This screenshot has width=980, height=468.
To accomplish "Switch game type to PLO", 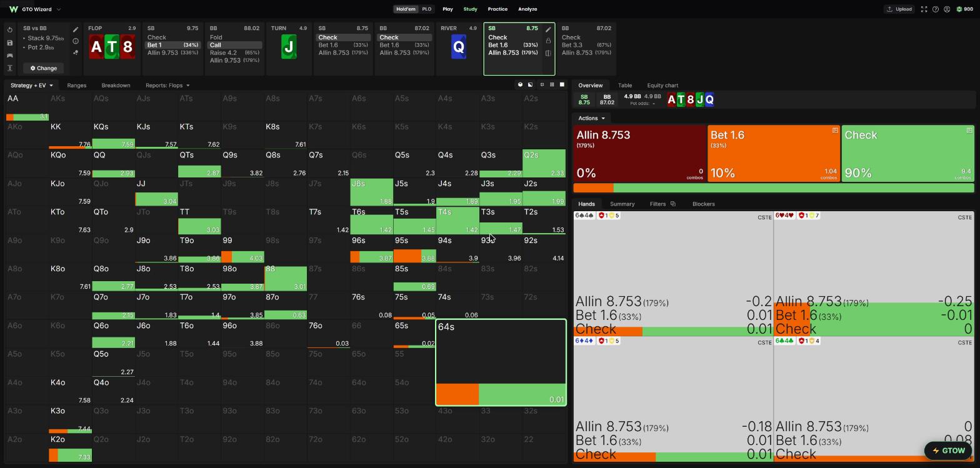I will pos(426,9).
